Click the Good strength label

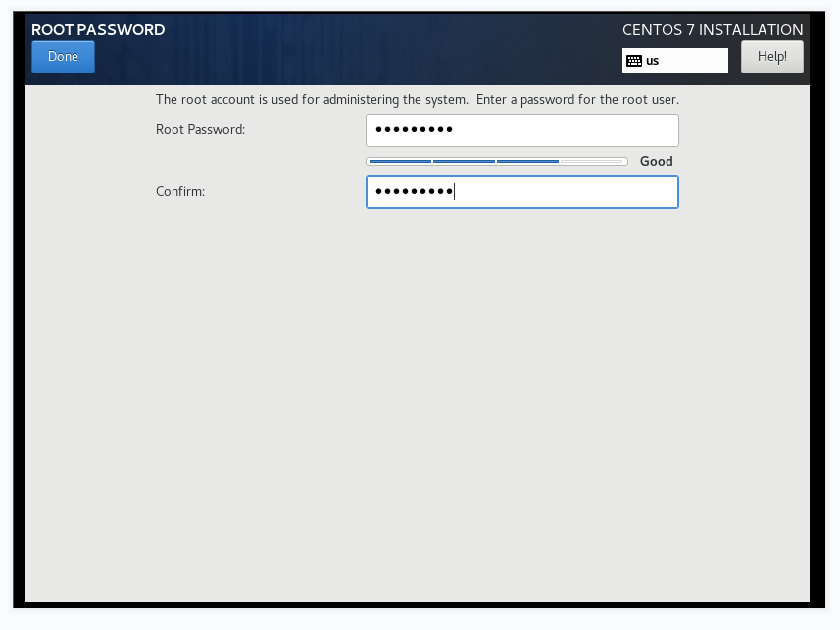coord(657,162)
